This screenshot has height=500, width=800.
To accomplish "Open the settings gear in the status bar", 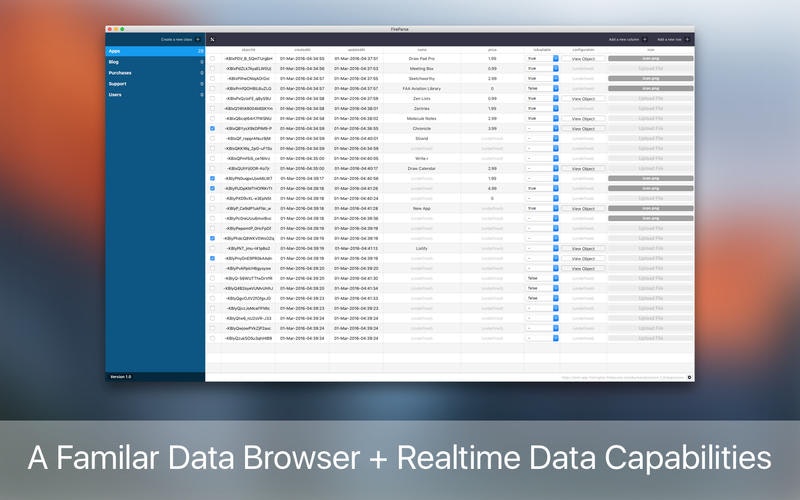I will pos(689,378).
